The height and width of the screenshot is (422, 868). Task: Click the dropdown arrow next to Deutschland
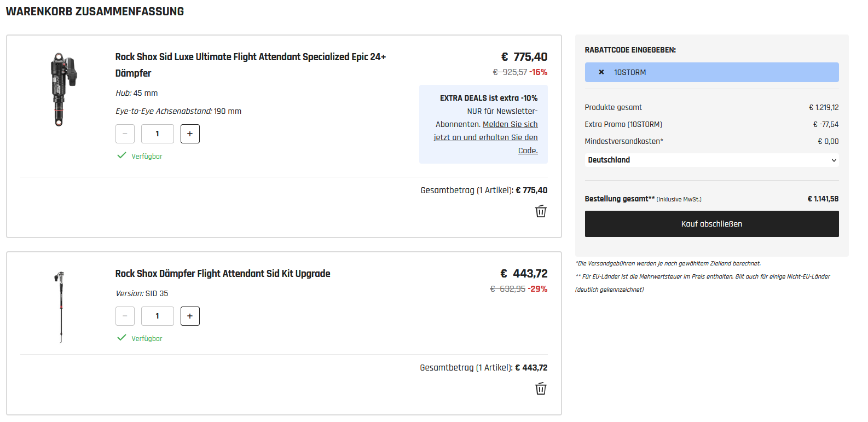(834, 160)
